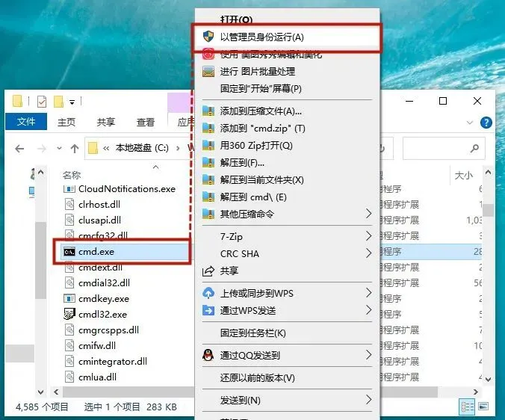Switch to the 共享 ribbon tab
Image resolution: width=505 pixels, height=420 pixels.
click(106, 122)
